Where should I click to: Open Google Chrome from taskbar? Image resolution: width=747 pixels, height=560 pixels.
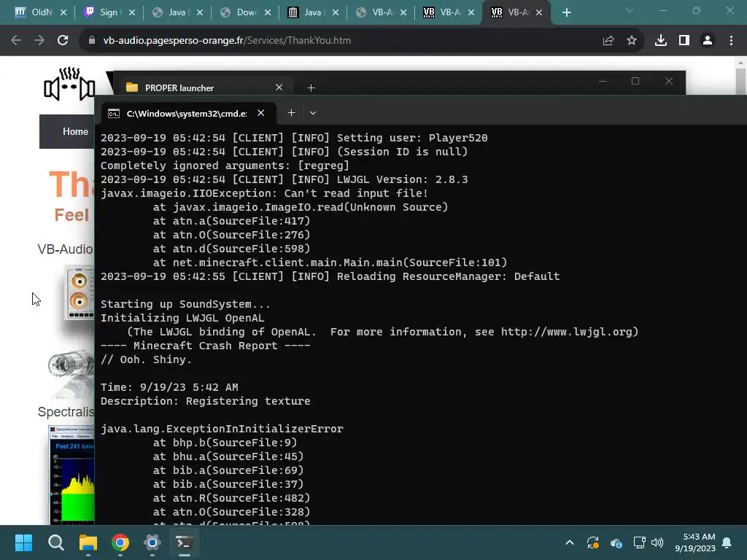tap(120, 542)
